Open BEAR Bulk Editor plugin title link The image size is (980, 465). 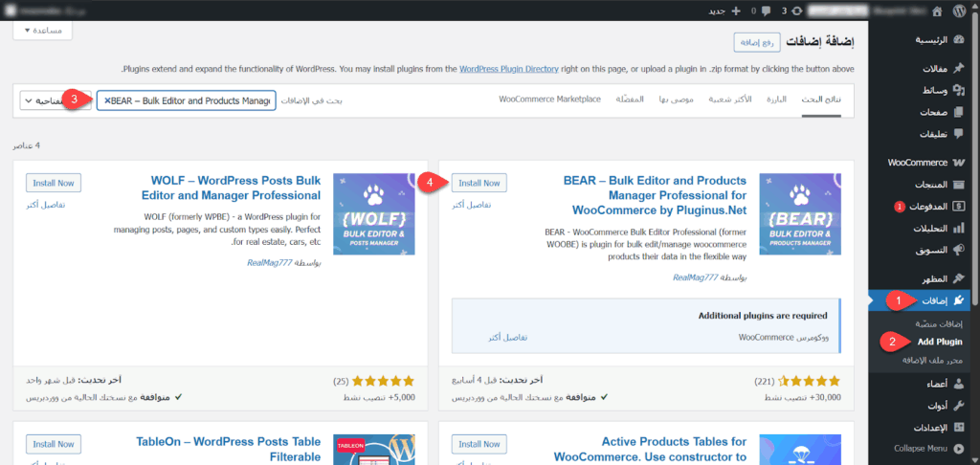(655, 195)
